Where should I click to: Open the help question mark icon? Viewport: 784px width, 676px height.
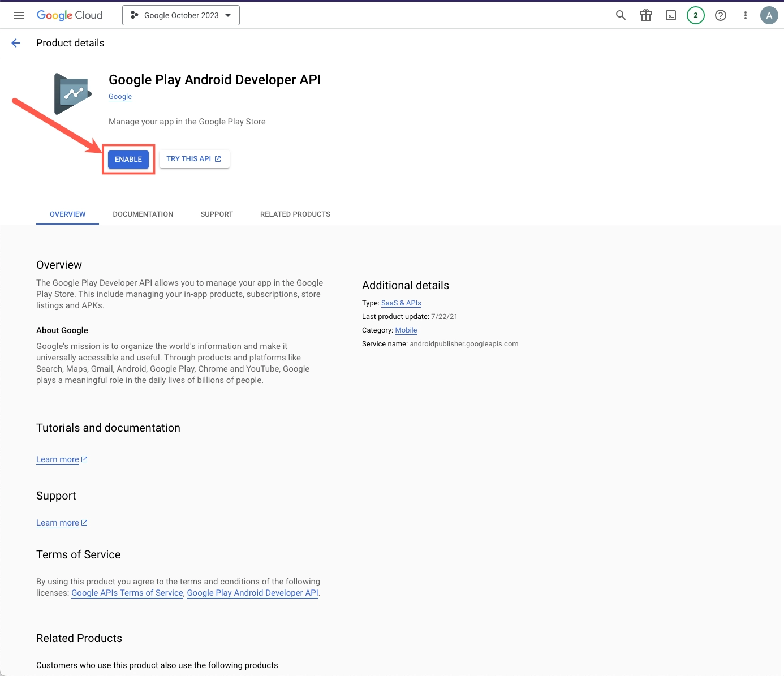pyautogui.click(x=721, y=15)
